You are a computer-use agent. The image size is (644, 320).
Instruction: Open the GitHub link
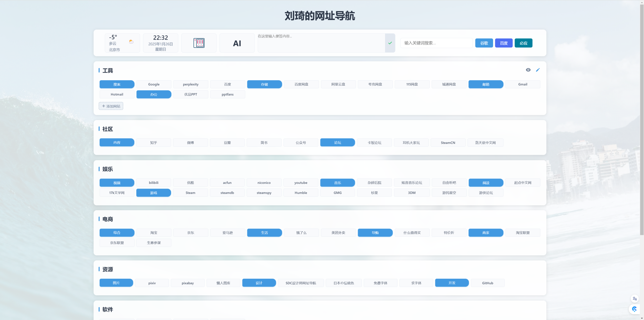(487, 283)
